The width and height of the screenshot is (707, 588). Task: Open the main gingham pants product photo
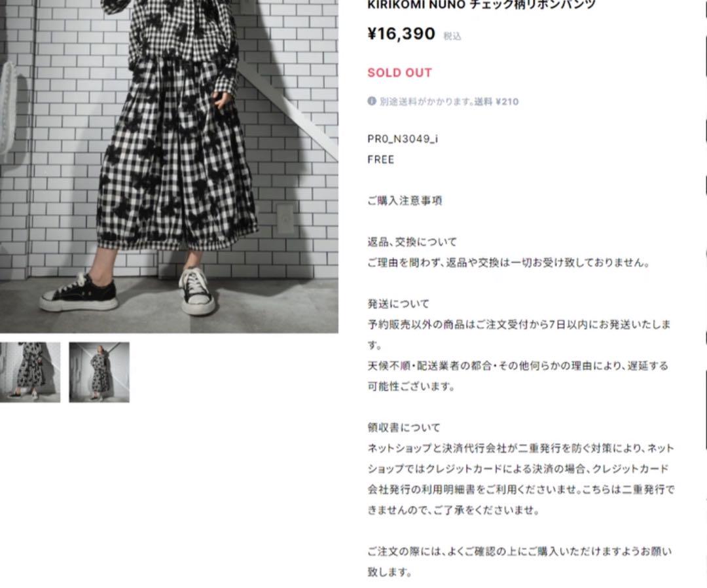pyautogui.click(x=169, y=166)
